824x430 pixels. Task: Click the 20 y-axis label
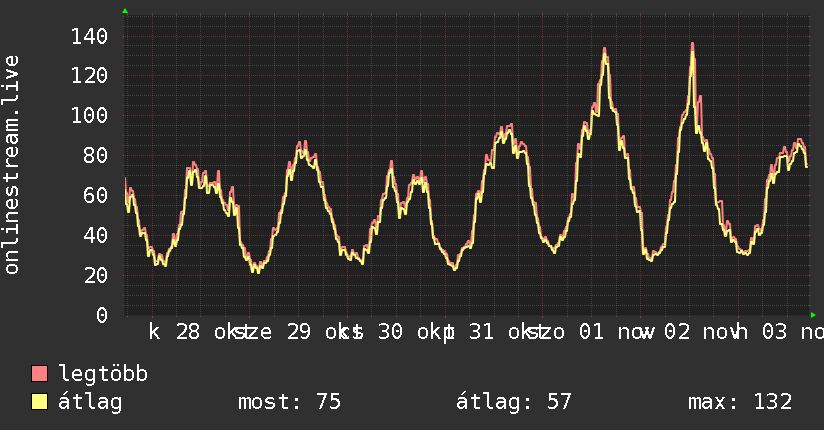96,275
